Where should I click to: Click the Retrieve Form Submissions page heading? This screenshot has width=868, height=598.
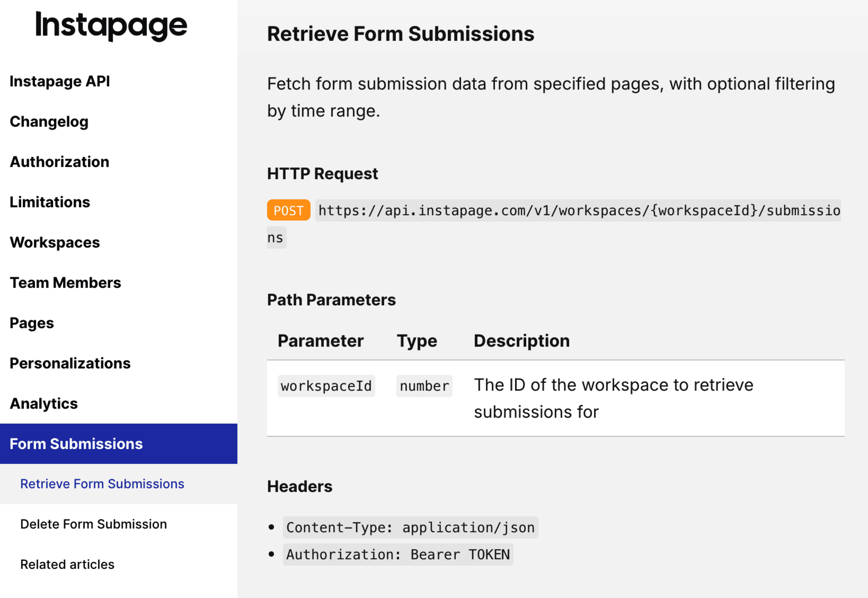pos(401,34)
